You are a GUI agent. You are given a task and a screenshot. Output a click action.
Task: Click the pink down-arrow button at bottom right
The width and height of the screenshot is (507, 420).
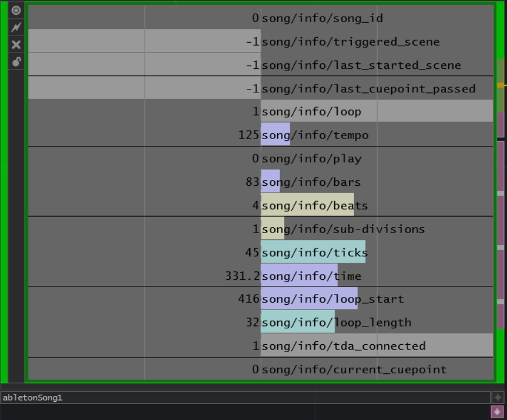497,411
